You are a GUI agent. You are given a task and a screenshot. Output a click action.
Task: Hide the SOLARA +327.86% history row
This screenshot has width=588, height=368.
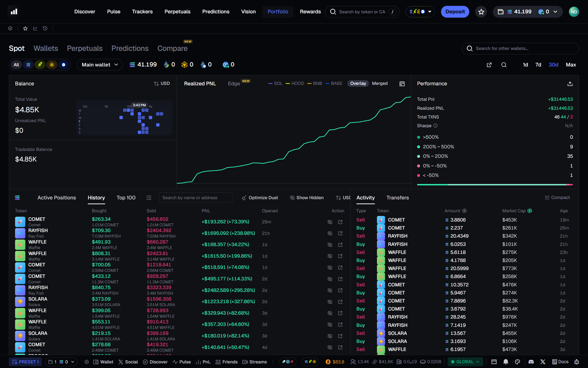[x=330, y=302]
